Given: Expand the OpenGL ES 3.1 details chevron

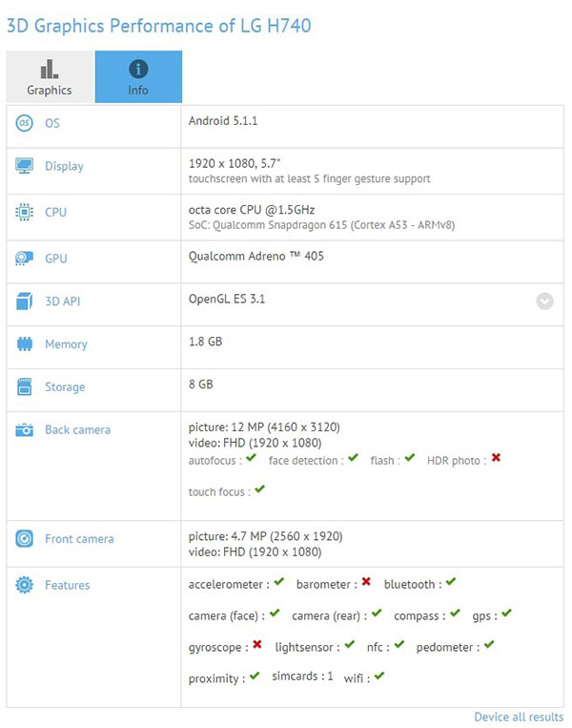Looking at the screenshot, I should coord(544,302).
